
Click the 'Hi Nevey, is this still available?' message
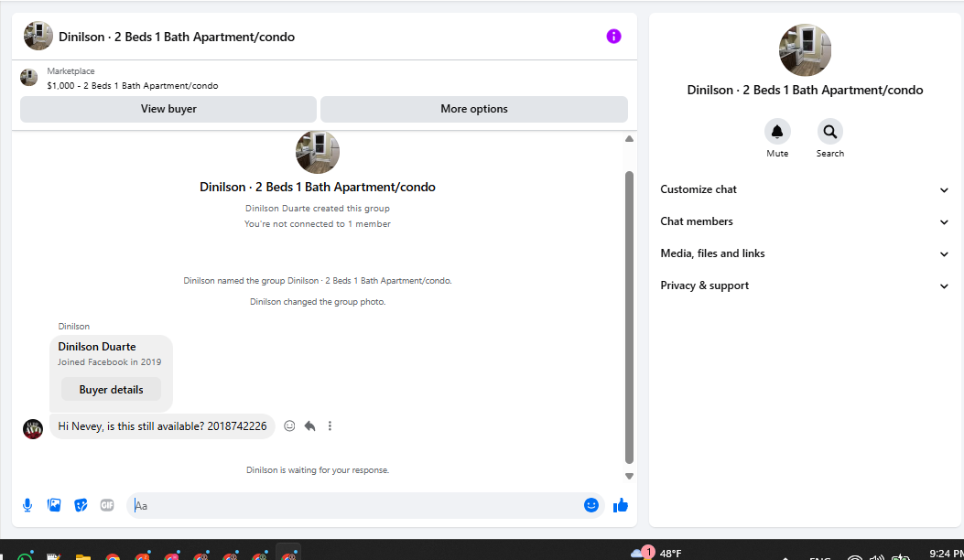pyautogui.click(x=162, y=426)
